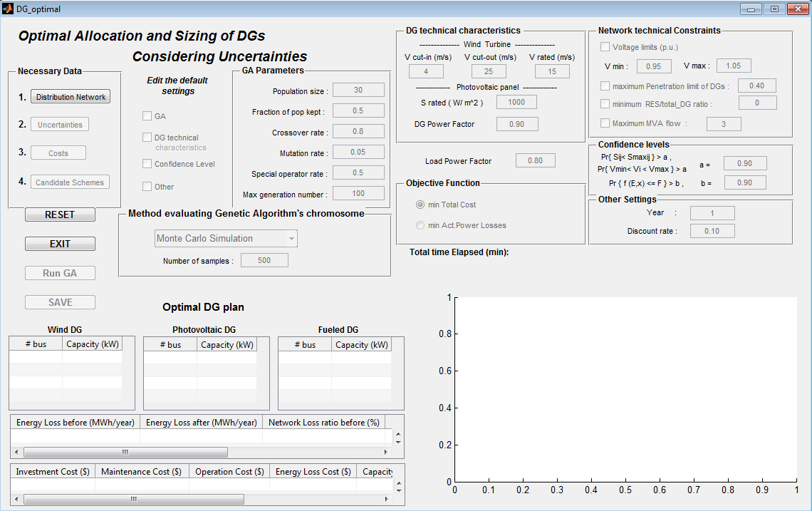The image size is (812, 511).
Task: Click the Maintenance Cost ($) column header
Action: coord(141,472)
